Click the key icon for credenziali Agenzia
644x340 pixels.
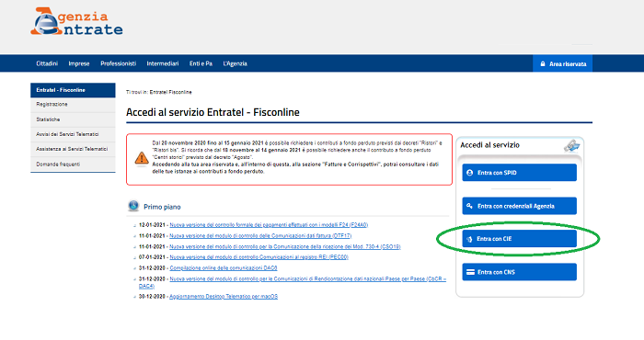pos(469,206)
